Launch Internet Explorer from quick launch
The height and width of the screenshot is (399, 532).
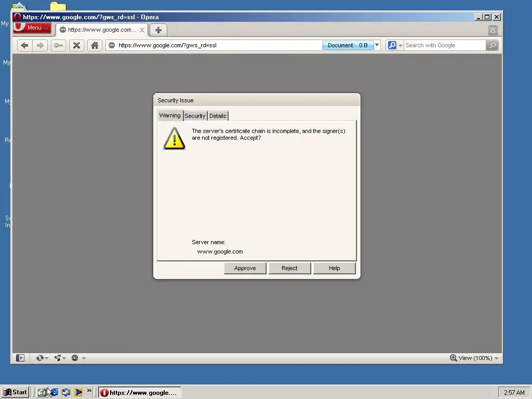(54, 393)
